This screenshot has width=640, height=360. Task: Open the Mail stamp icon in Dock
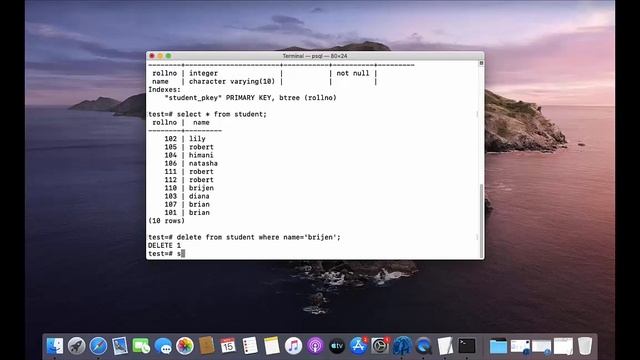pos(120,346)
